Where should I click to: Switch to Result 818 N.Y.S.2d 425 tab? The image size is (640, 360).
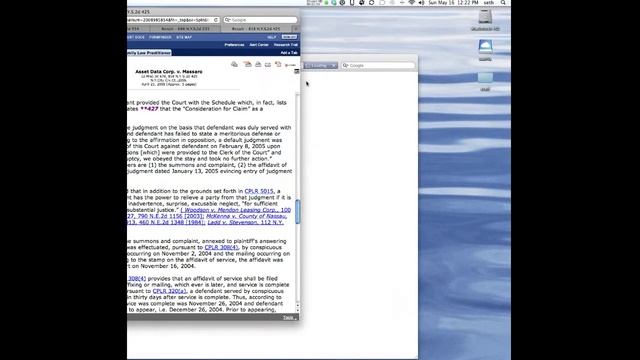[256, 29]
